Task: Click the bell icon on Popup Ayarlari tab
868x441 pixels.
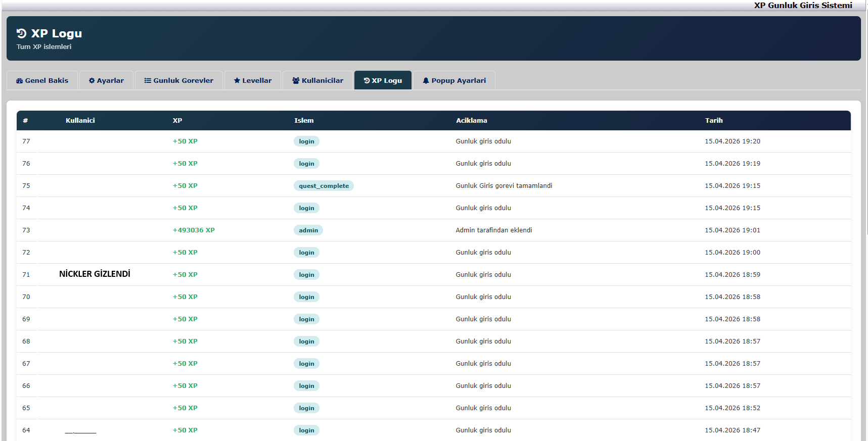Action: point(426,81)
